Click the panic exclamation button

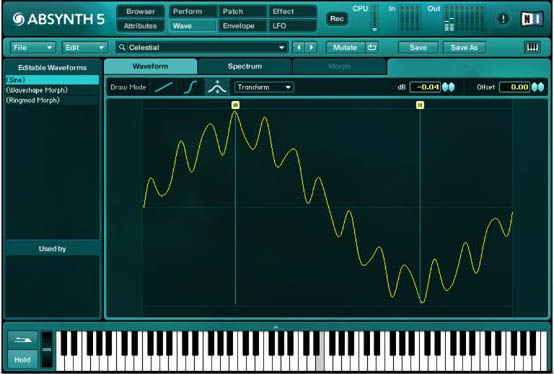click(503, 19)
